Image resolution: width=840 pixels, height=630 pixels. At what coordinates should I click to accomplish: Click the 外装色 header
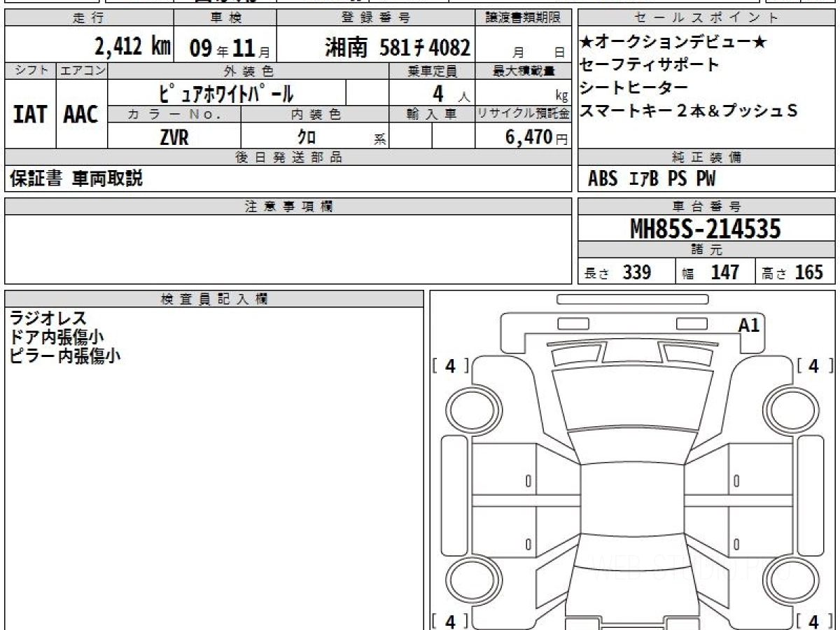click(248, 71)
